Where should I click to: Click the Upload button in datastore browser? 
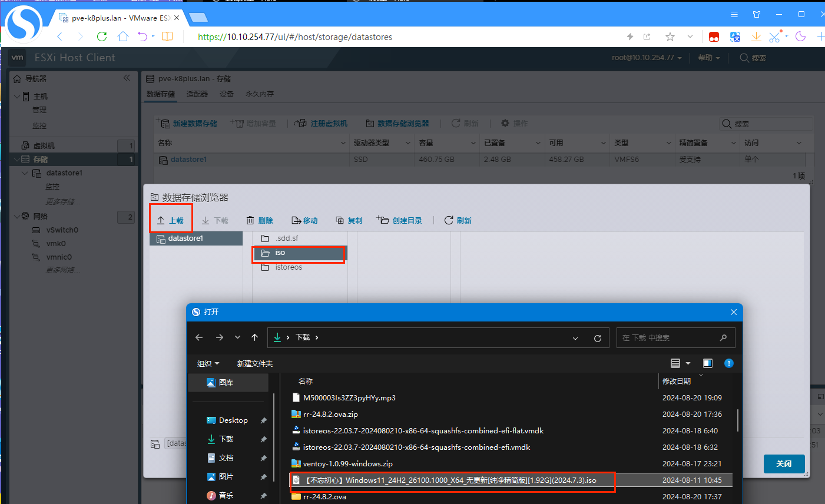coord(171,220)
